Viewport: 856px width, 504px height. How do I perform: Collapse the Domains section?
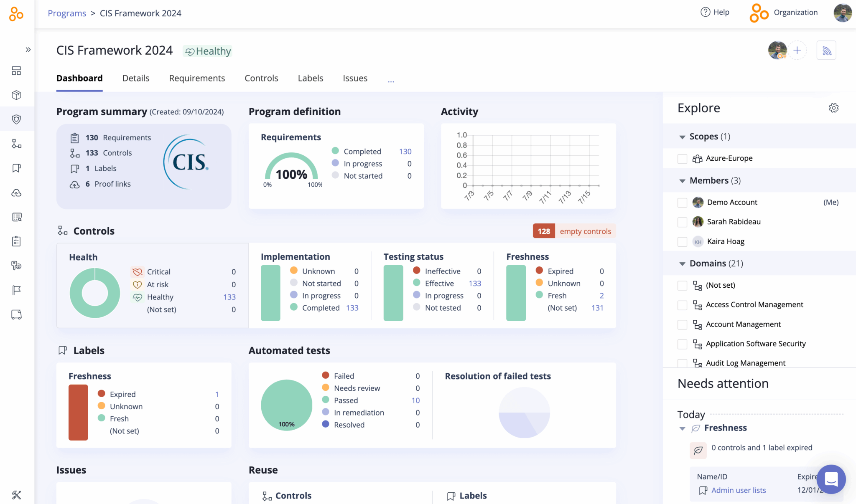click(x=682, y=264)
